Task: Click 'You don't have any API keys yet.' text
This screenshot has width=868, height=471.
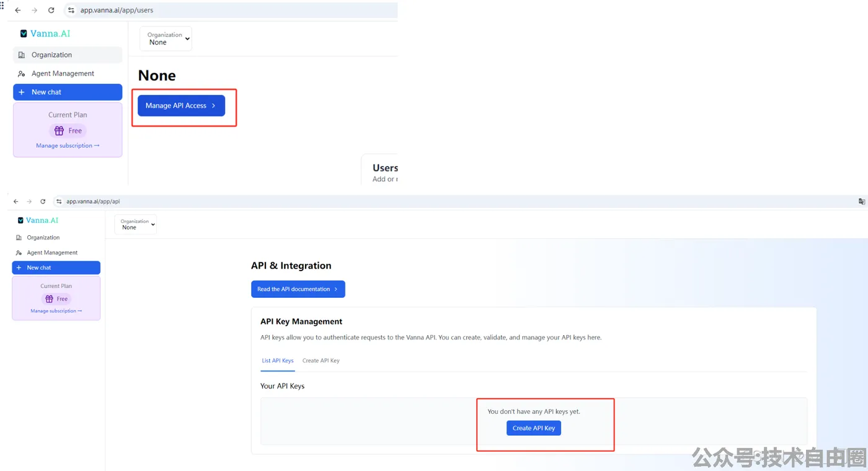Action: [534, 411]
